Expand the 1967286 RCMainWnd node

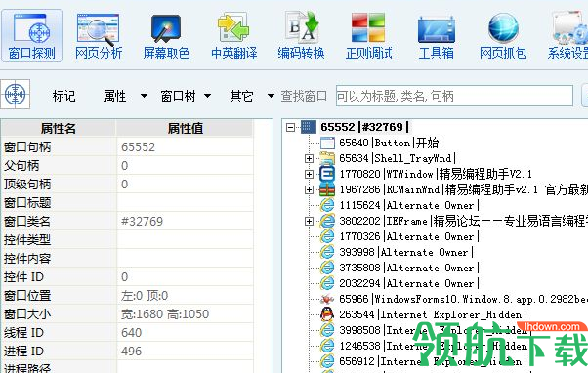(309, 190)
